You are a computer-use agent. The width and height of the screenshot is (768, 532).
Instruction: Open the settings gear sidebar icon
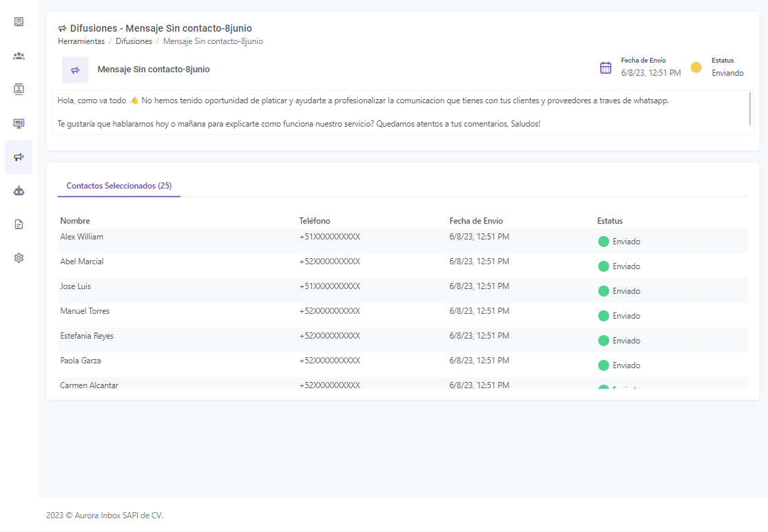tap(19, 257)
